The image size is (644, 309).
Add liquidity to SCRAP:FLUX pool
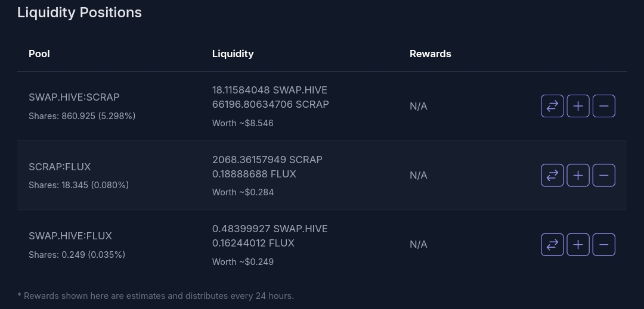coord(578,176)
